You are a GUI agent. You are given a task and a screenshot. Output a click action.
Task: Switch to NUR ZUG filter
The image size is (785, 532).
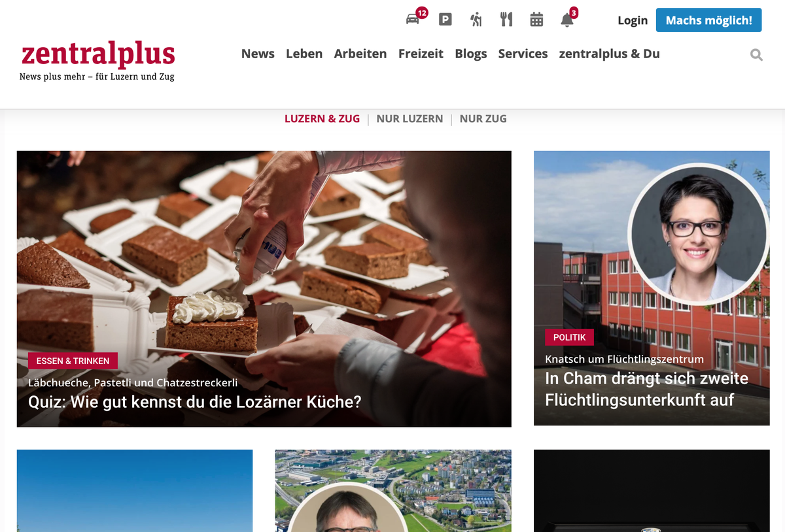pyautogui.click(x=483, y=119)
